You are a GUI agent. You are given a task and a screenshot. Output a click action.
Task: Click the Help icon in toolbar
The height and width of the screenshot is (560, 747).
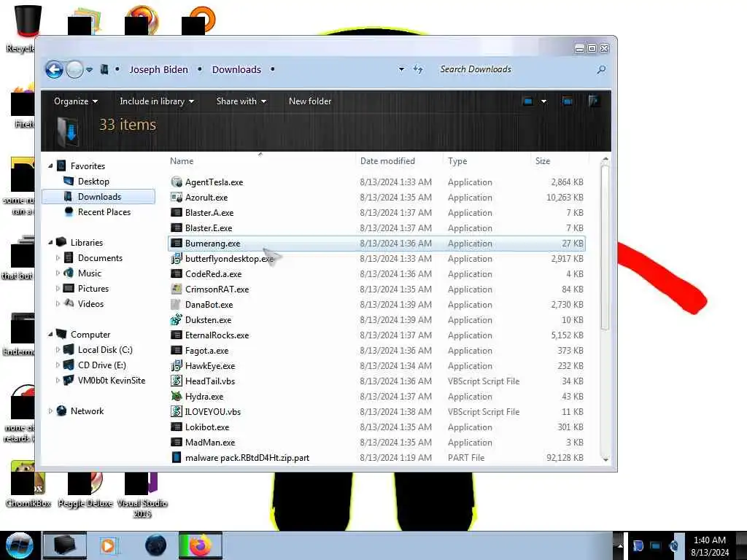point(594,101)
